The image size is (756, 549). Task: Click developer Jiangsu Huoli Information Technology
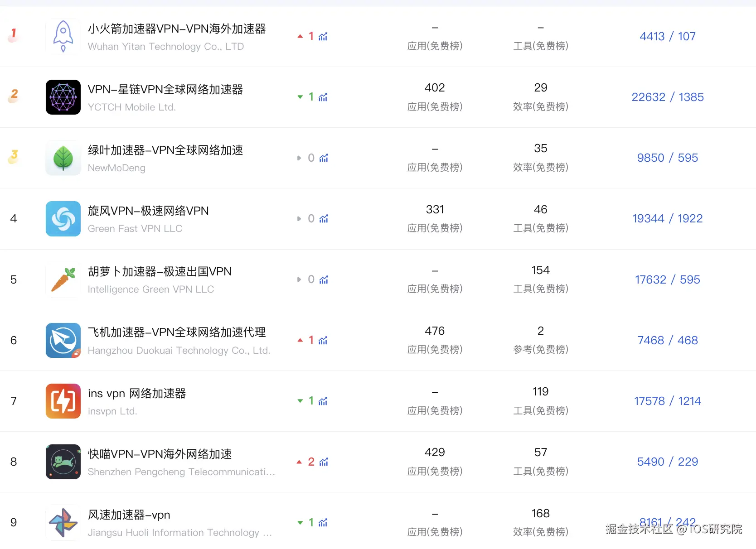(180, 532)
